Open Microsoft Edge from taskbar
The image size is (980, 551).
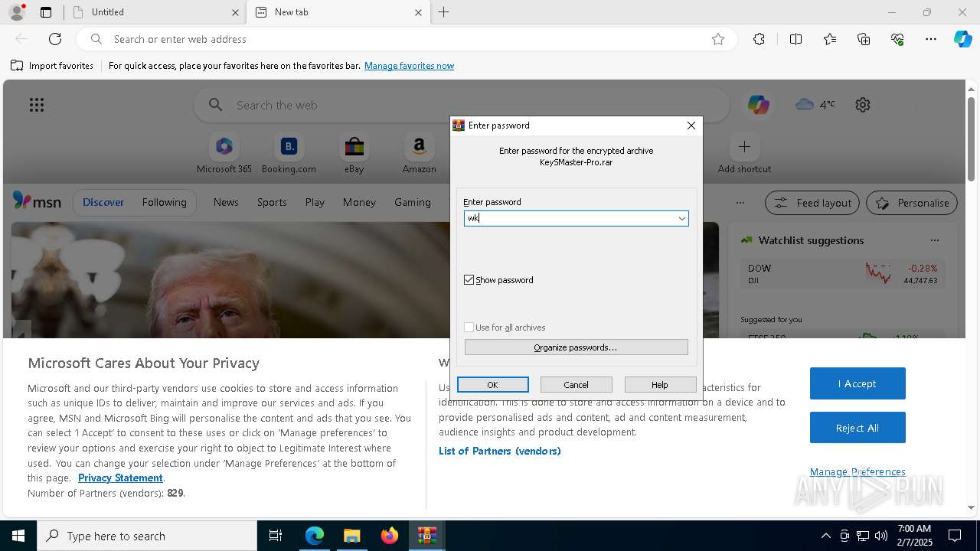[315, 536]
